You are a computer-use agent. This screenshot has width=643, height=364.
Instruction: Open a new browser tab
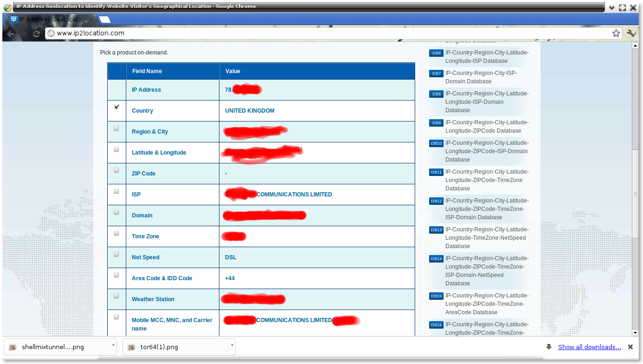tap(105, 20)
